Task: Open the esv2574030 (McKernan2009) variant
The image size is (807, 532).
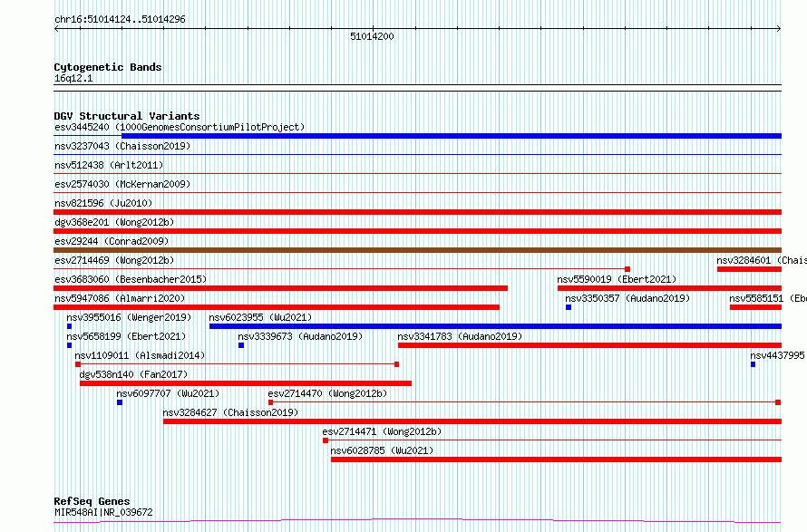Action: [122, 184]
